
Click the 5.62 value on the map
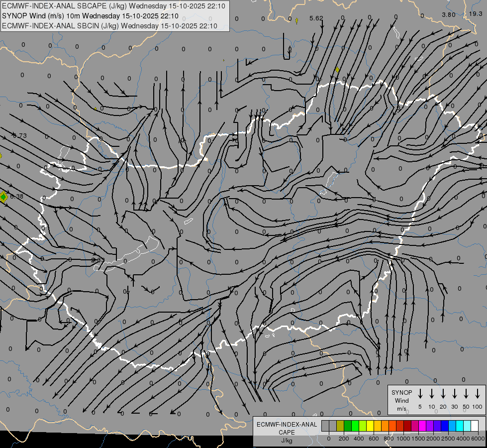[x=316, y=18]
